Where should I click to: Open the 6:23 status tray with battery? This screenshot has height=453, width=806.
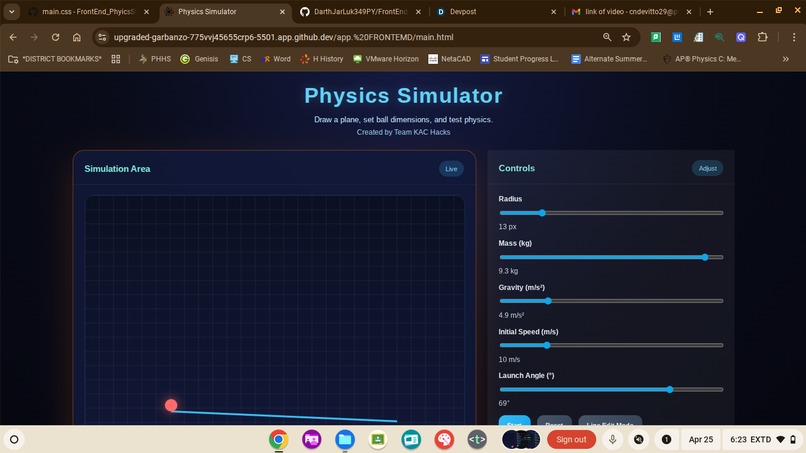(x=763, y=440)
